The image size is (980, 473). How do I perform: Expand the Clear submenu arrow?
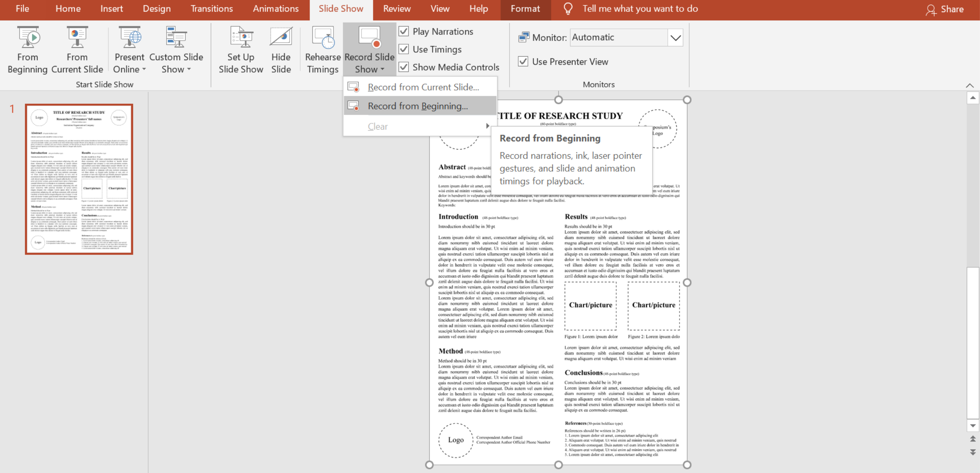click(487, 126)
